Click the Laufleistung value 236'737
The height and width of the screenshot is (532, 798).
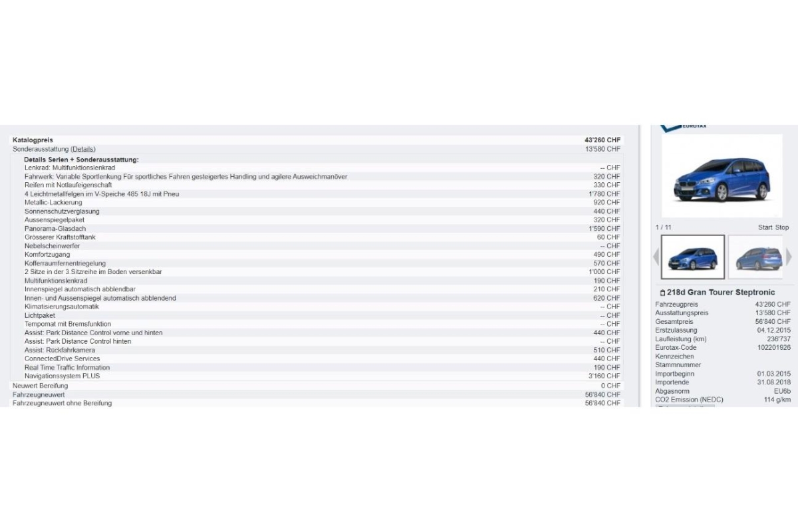(x=779, y=338)
